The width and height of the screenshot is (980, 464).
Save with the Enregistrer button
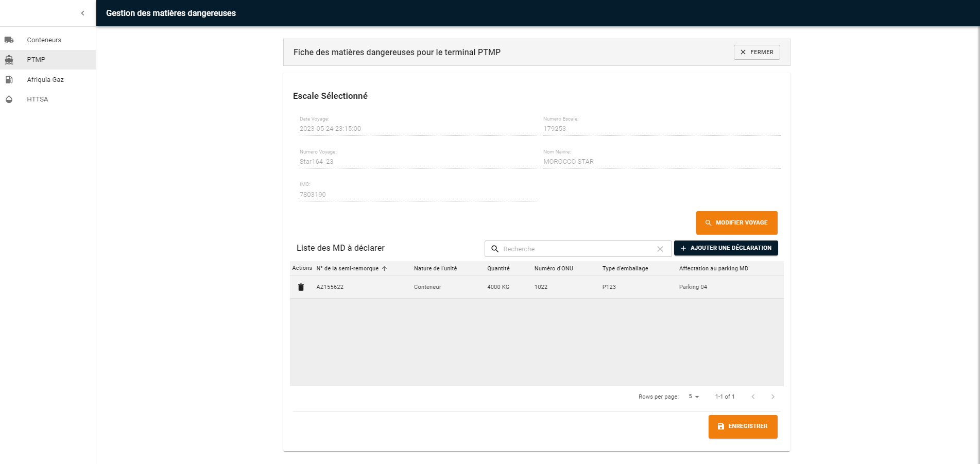pos(743,426)
